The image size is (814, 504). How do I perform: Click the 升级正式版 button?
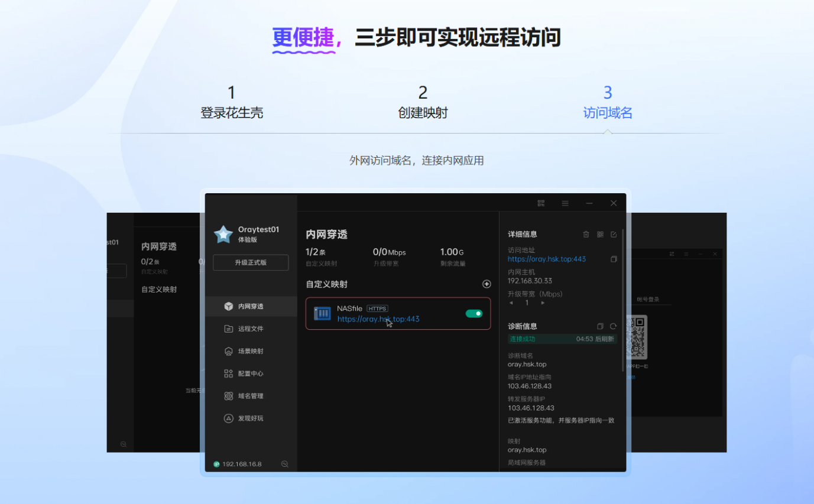pyautogui.click(x=251, y=262)
